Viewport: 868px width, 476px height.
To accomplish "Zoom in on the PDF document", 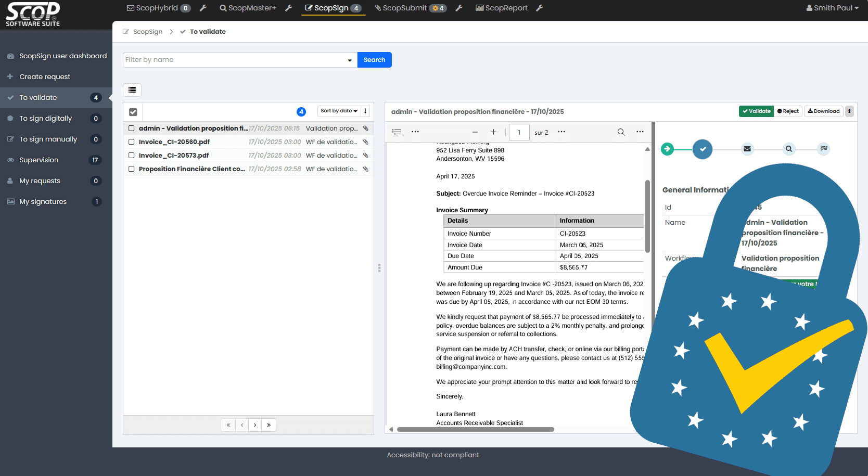I will (x=493, y=132).
